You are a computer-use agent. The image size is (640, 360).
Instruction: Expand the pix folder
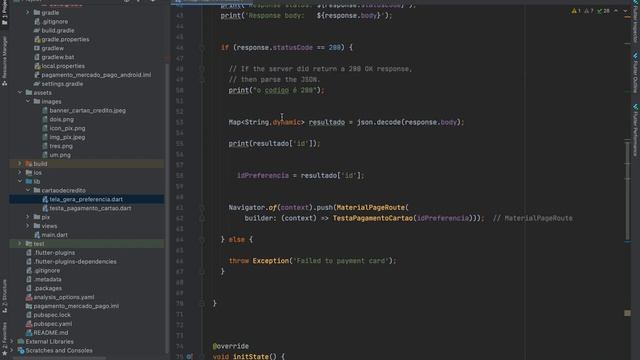point(28,217)
